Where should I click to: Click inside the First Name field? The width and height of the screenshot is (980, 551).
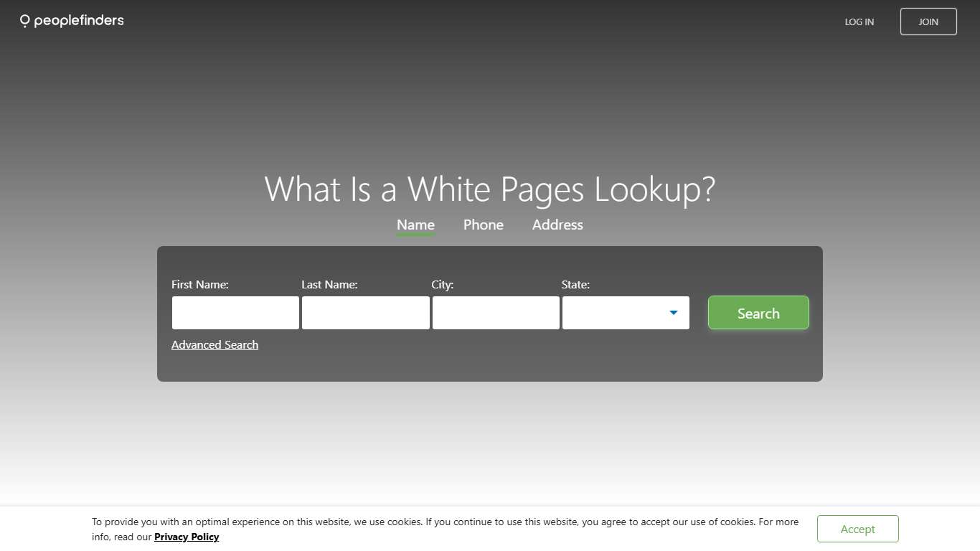click(235, 313)
